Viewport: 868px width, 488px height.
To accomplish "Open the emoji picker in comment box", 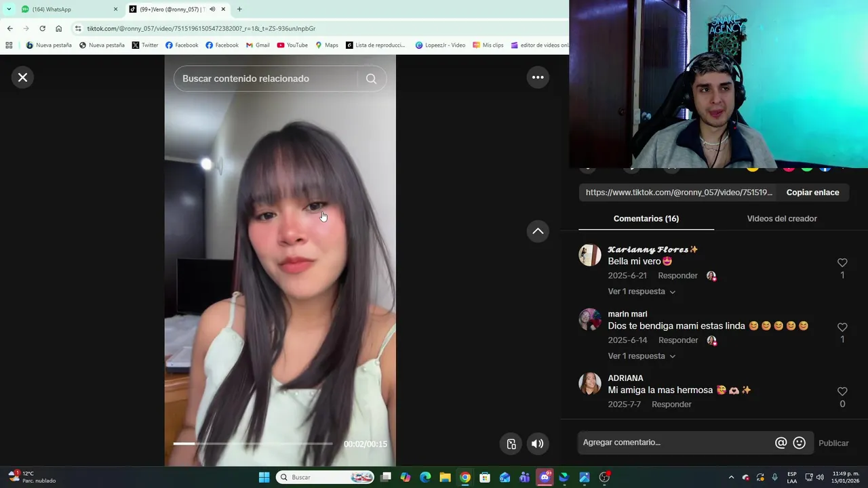I will click(x=800, y=443).
